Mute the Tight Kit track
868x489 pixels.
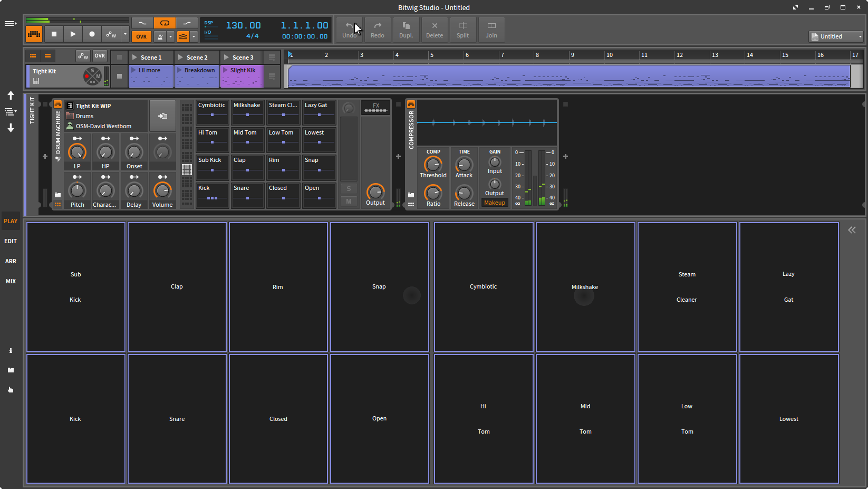98,76
